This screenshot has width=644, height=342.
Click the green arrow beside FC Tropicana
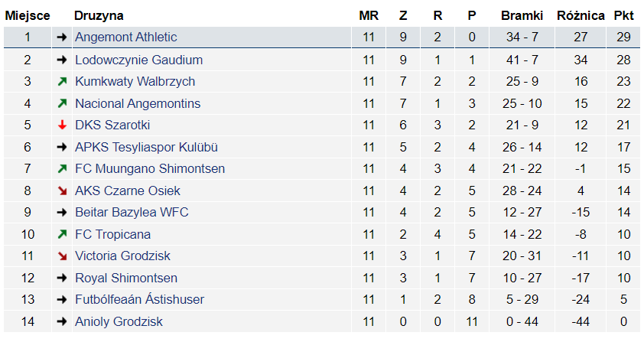pyautogui.click(x=62, y=235)
